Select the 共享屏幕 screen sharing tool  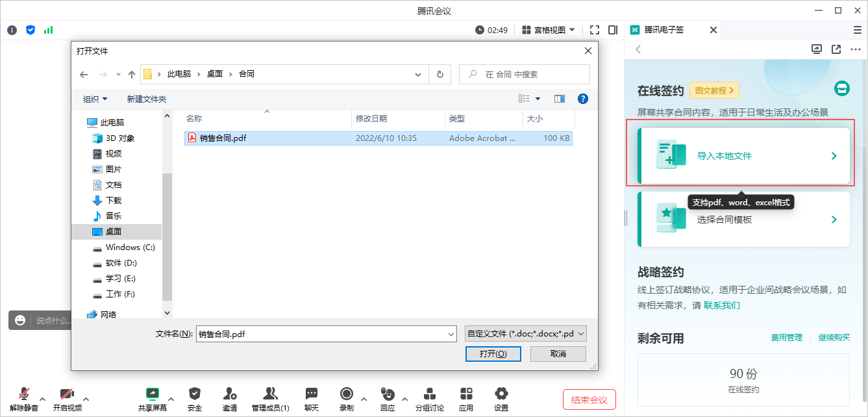[152, 398]
